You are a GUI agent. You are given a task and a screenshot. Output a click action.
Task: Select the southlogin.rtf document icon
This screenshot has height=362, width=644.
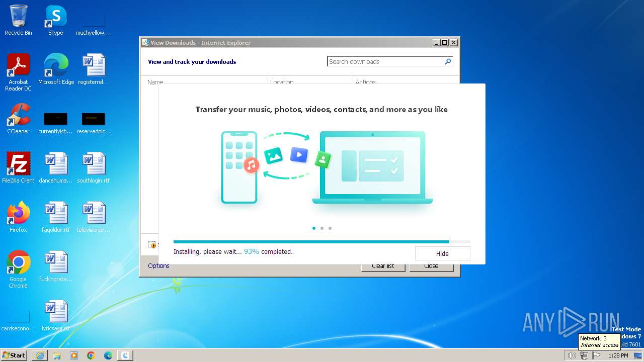coord(94,168)
